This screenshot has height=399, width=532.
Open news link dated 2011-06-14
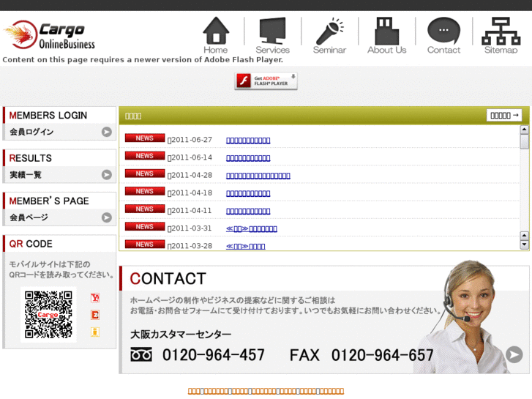coord(248,158)
